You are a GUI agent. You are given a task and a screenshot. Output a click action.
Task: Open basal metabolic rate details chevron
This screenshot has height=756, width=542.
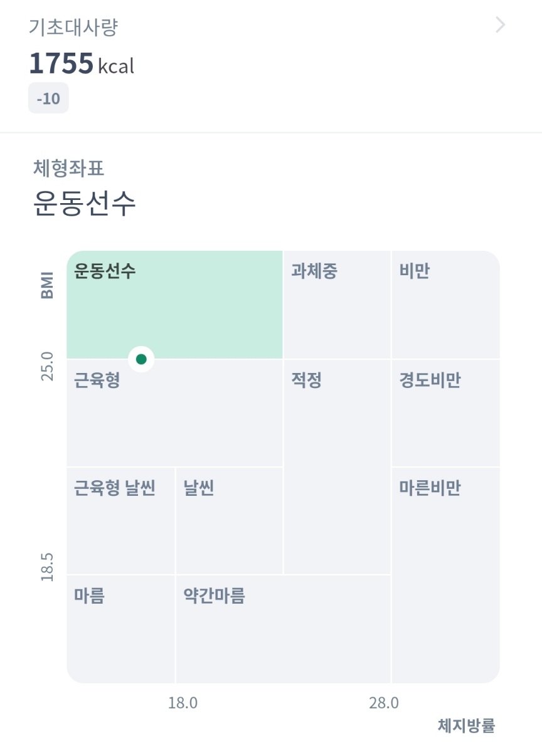[500, 25]
